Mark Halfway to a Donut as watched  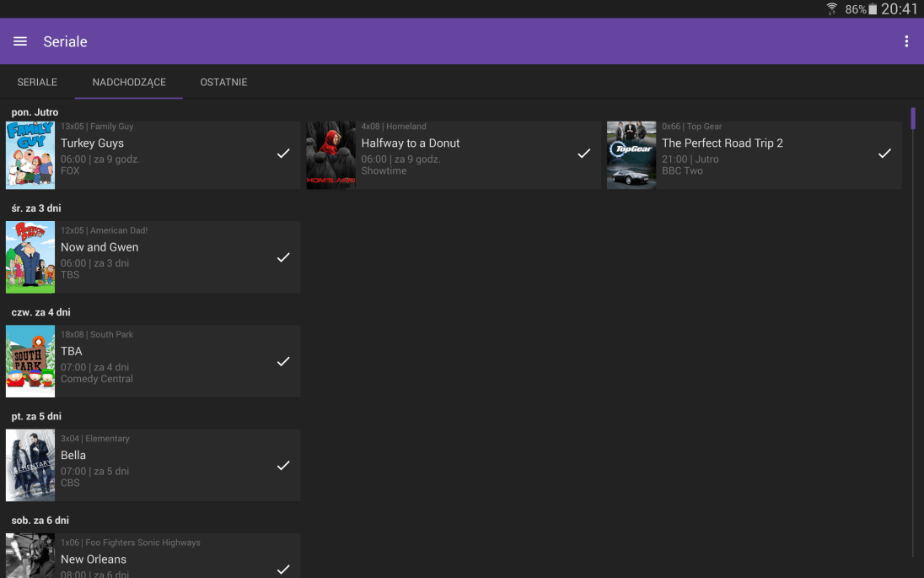584,154
